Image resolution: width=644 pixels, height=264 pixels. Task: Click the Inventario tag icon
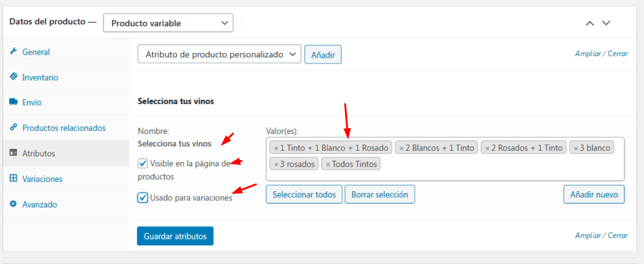13,77
